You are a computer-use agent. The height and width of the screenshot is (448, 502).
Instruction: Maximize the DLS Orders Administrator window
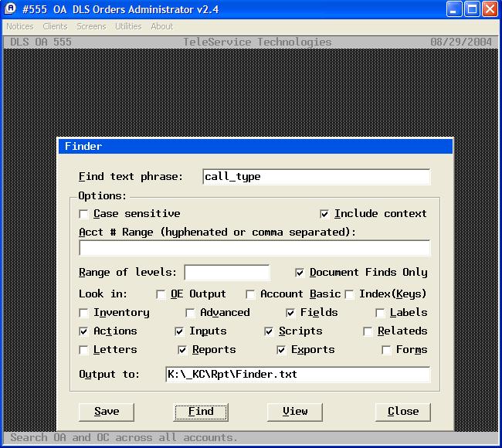[472, 9]
